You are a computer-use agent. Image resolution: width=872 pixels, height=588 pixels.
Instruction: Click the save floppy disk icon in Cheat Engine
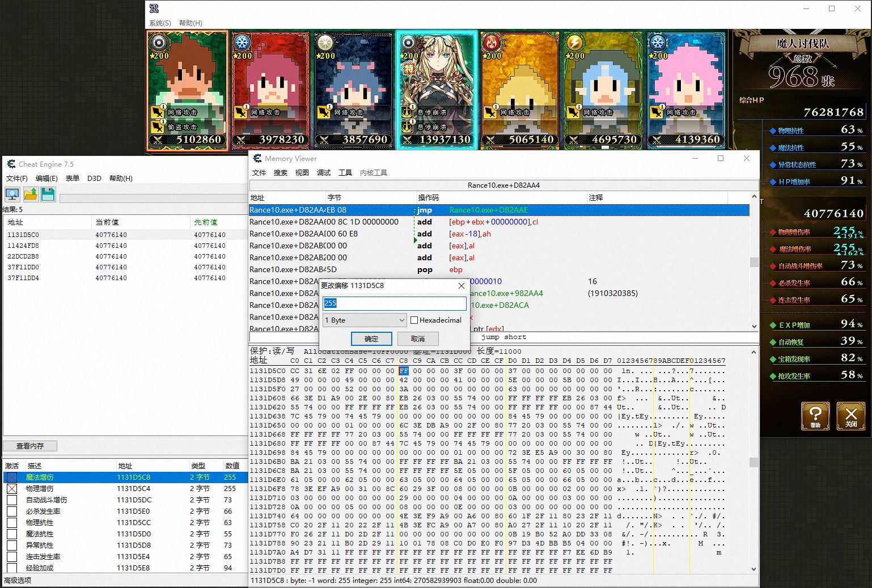pyautogui.click(x=48, y=194)
